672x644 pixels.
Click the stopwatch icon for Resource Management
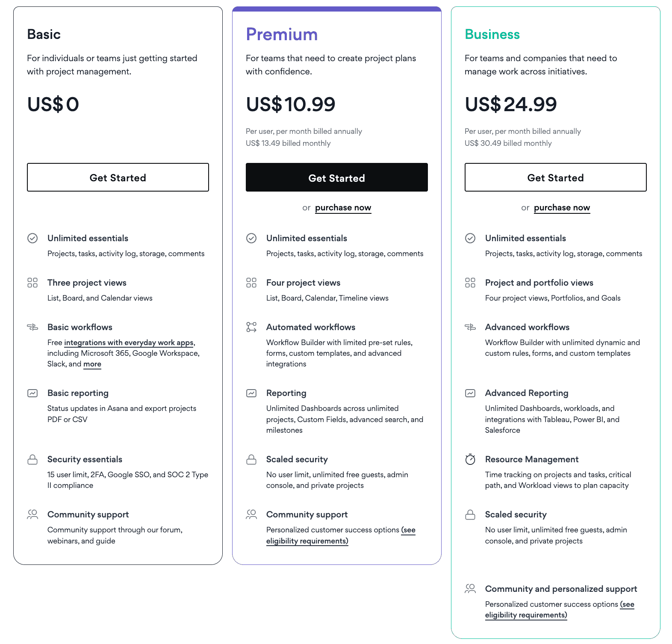[470, 459]
